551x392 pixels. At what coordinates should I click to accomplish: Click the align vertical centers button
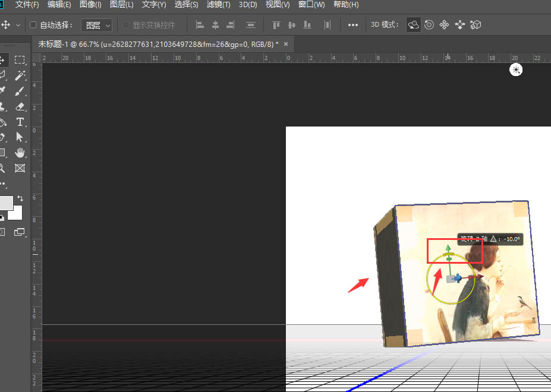click(x=291, y=25)
